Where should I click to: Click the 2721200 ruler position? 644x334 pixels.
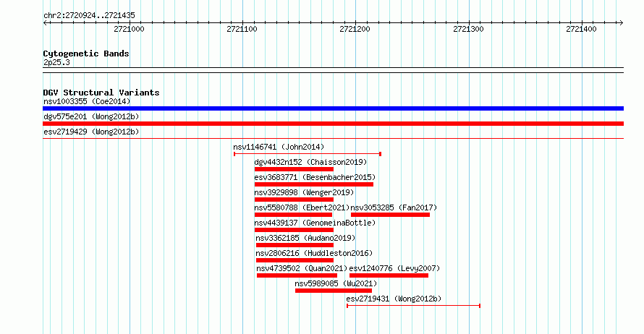tap(355, 29)
